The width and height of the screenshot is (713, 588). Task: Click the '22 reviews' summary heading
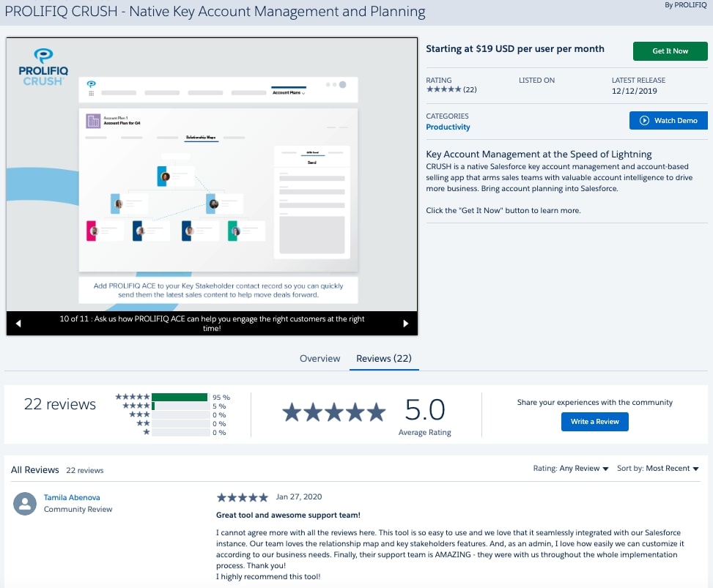coord(59,404)
